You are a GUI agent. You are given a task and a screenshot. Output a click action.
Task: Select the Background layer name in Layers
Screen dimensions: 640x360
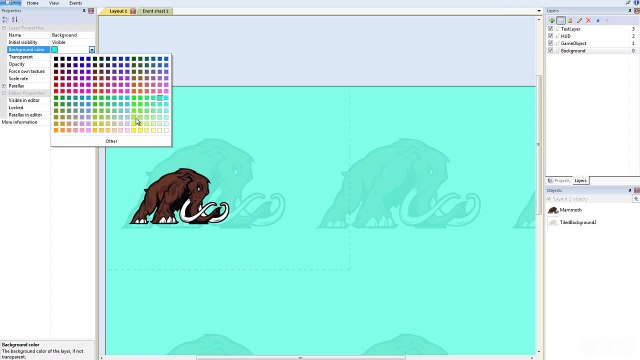pyautogui.click(x=573, y=51)
